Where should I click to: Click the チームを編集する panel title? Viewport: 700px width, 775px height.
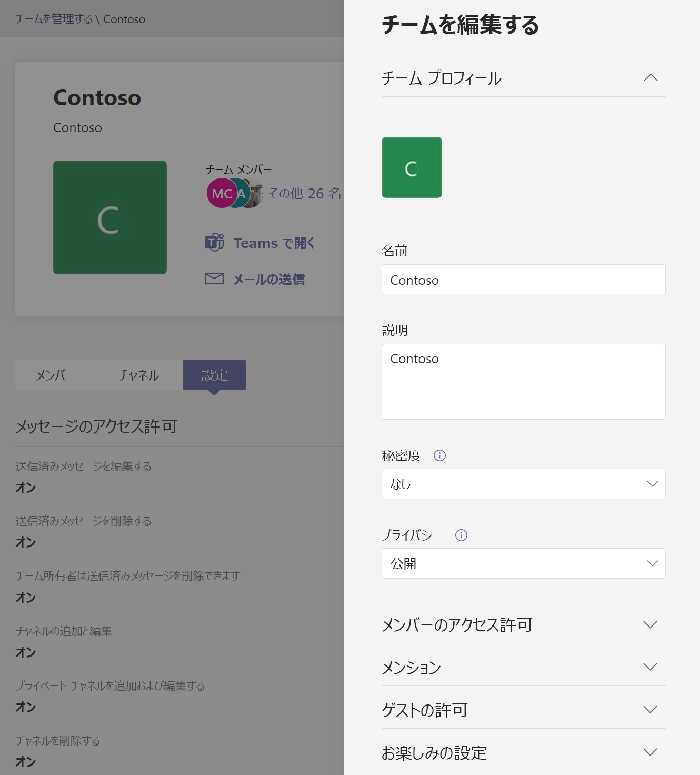[460, 25]
